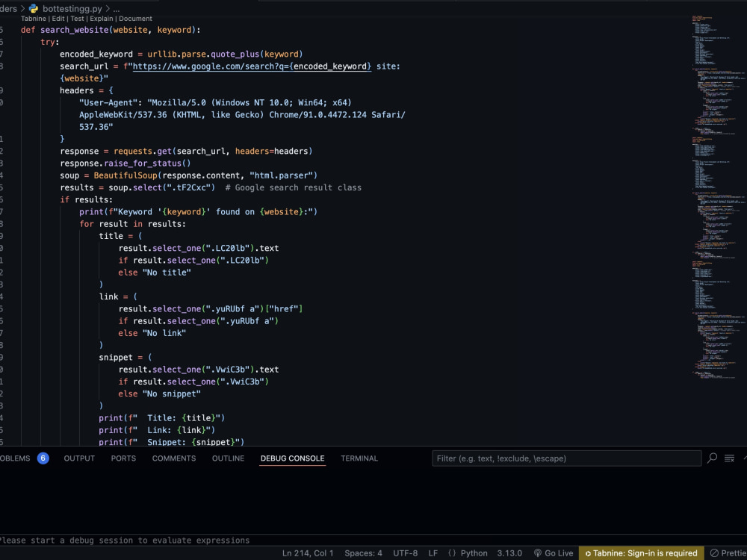Click the Python file icon in breadcrumb
Image resolution: width=747 pixels, height=560 pixels.
34,8
